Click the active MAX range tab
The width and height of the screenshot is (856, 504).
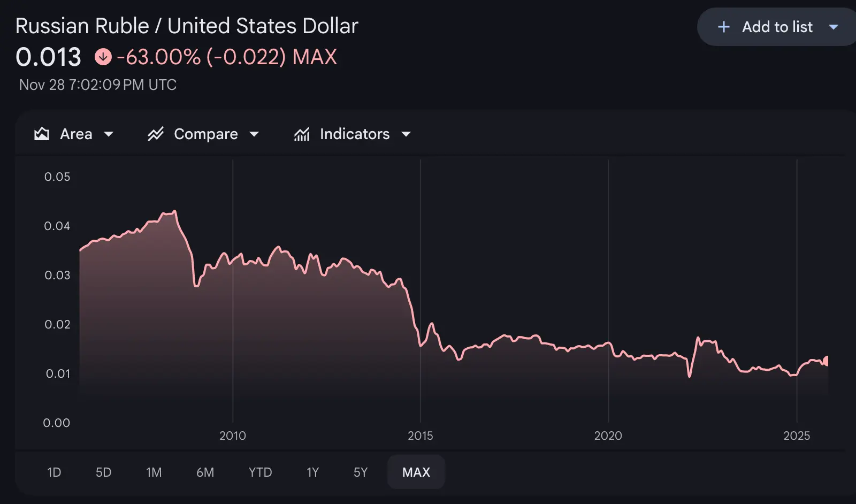416,472
